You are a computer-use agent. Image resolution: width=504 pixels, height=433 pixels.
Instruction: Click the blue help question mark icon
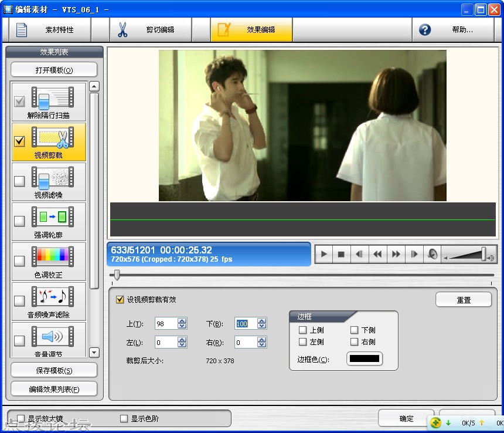(425, 30)
